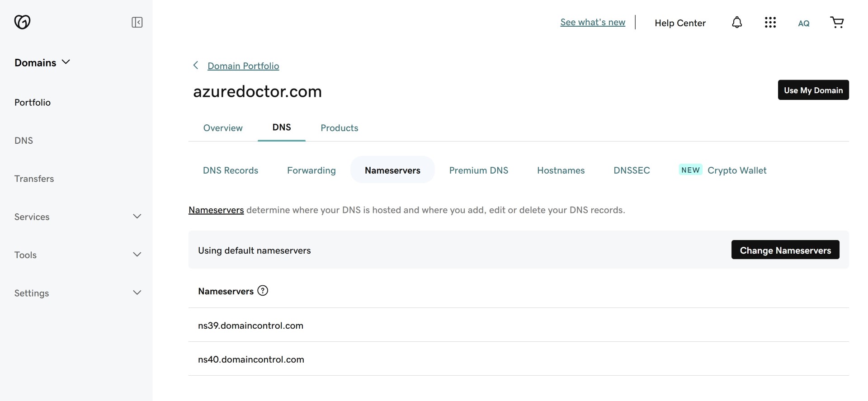This screenshot has height=401, width=868.
Task: Open the Crypto Wallet sub-tab
Action: coord(737,170)
